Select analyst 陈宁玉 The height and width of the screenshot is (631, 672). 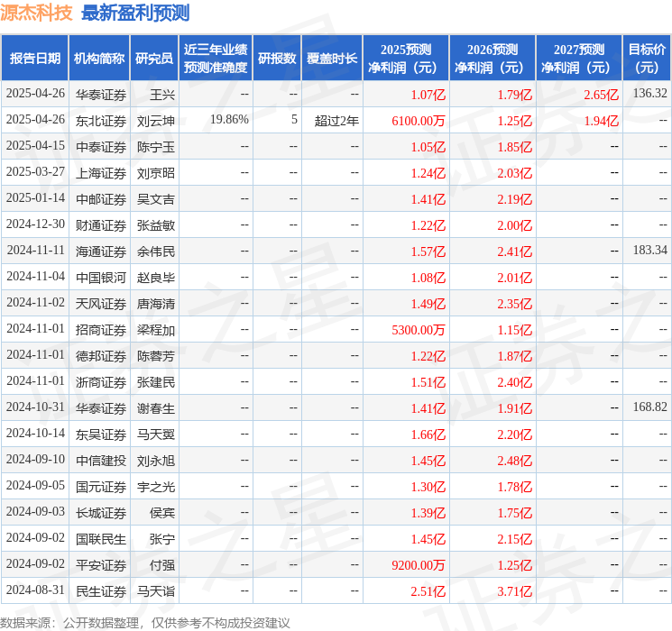coord(156,147)
